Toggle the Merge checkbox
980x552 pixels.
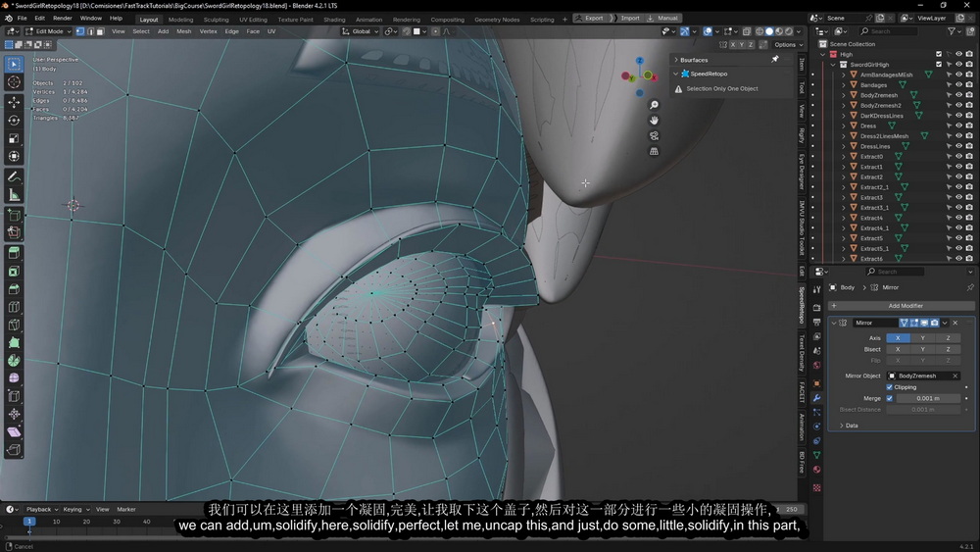click(890, 398)
